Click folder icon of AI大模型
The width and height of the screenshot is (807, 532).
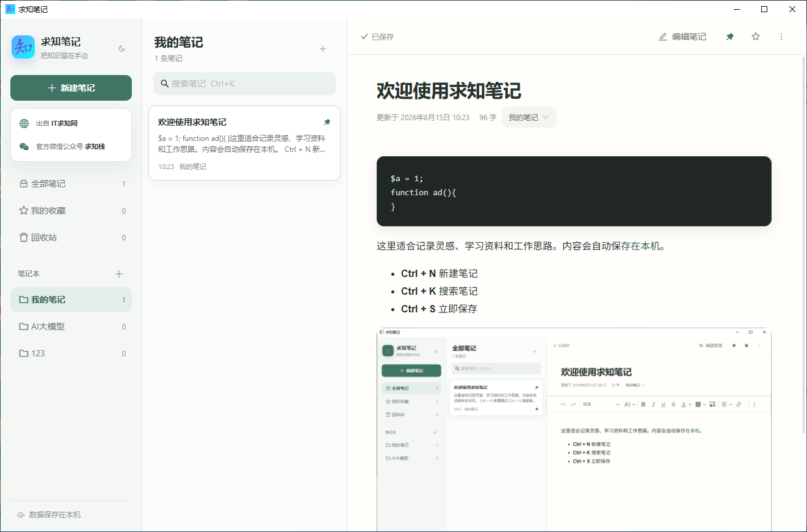[23, 326]
